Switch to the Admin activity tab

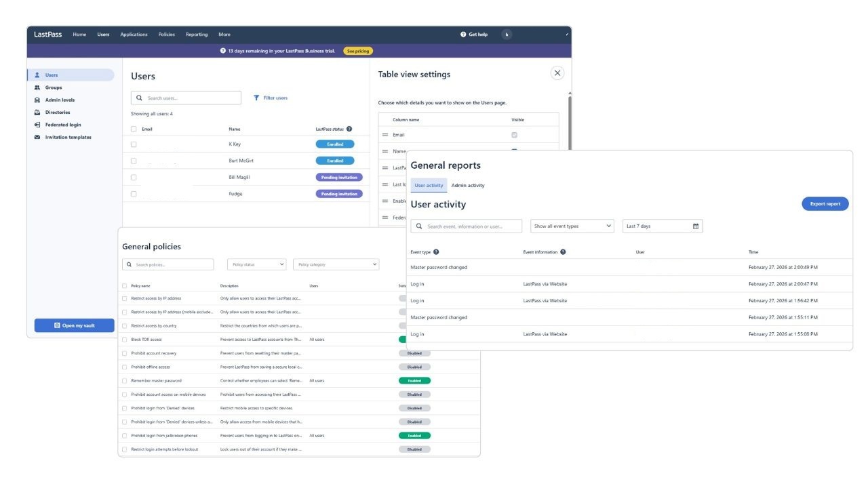tap(468, 185)
